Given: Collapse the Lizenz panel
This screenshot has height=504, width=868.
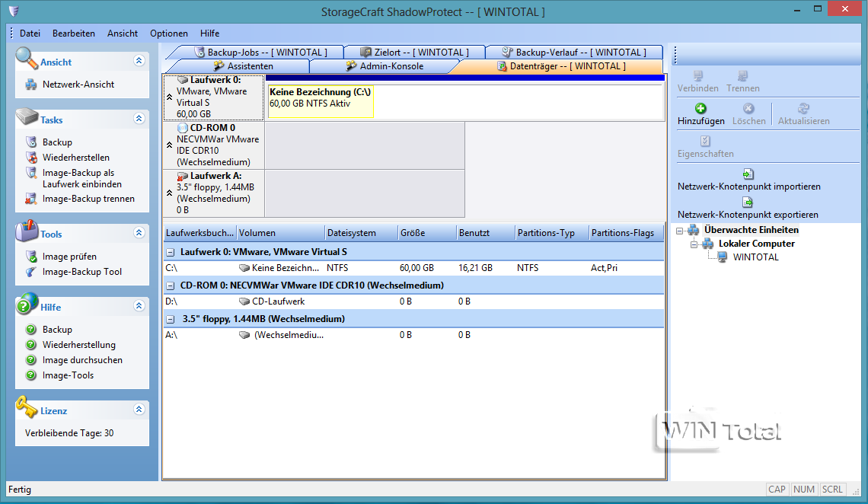Looking at the screenshot, I should pyautogui.click(x=139, y=410).
